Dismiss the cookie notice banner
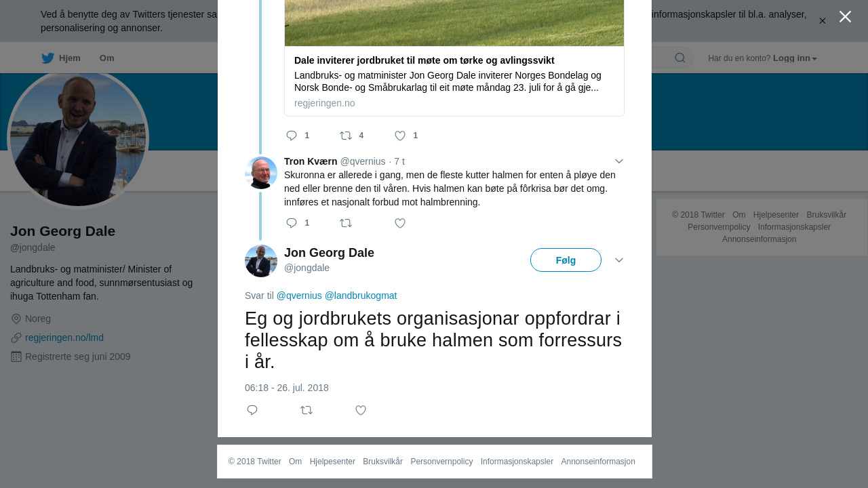868x488 pixels. click(x=823, y=21)
